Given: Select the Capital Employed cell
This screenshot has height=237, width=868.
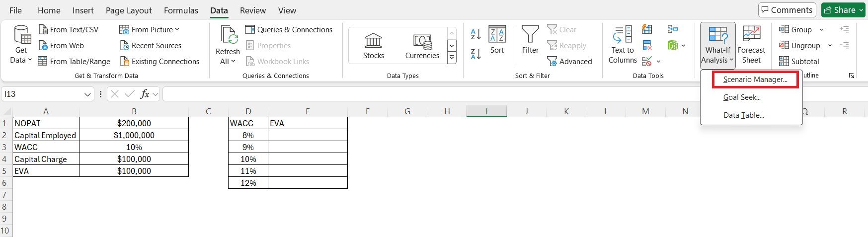Looking at the screenshot, I should tap(46, 135).
